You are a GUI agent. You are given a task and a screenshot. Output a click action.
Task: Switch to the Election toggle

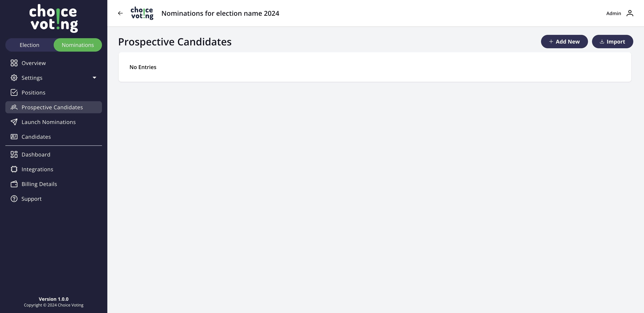tap(30, 45)
